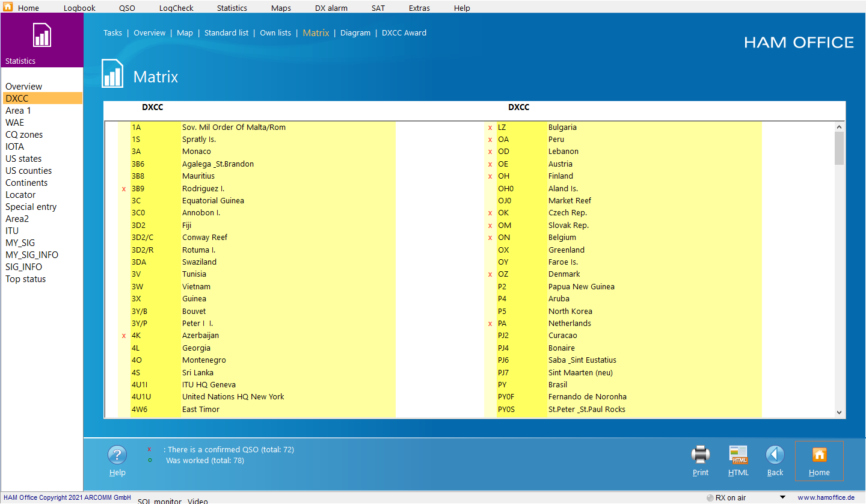This screenshot has width=866, height=504.
Task: Click the OH0 Aland Is. row
Action: point(623,188)
